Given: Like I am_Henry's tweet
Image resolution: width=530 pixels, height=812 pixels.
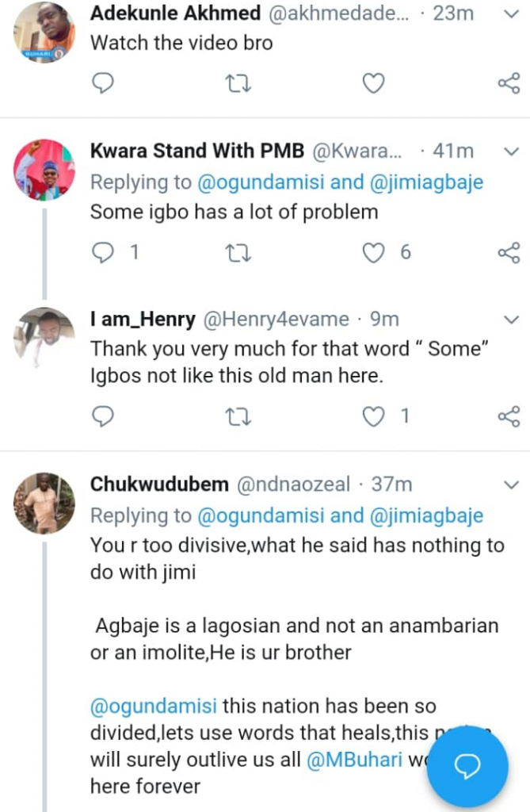Looking at the screenshot, I should click(x=373, y=416).
